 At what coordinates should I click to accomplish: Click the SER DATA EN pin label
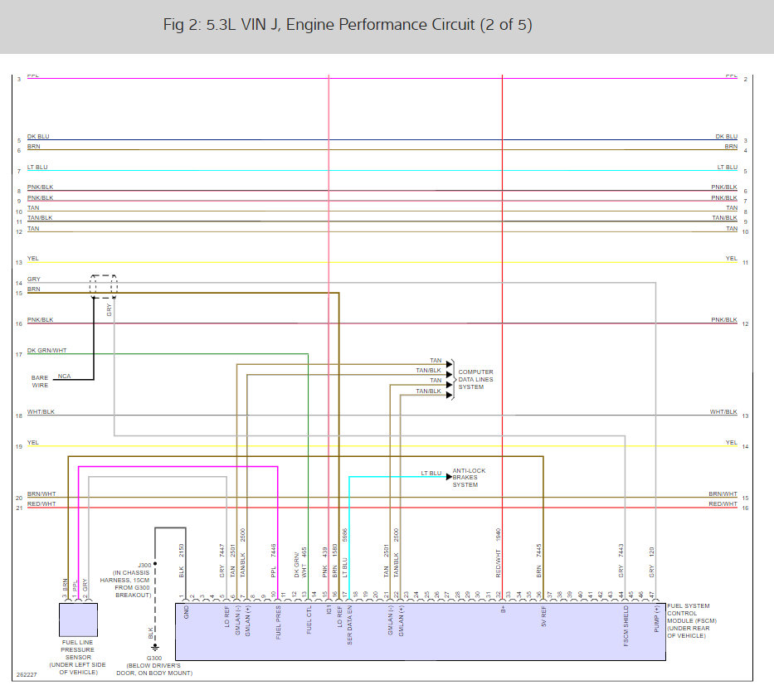(349, 625)
